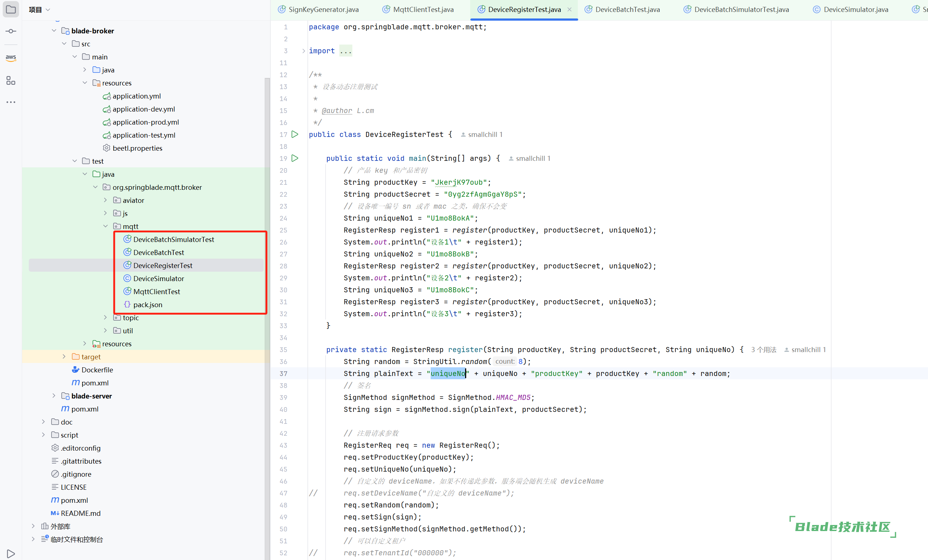
Task: Click the smallchill author hint on class line
Action: coord(482,134)
